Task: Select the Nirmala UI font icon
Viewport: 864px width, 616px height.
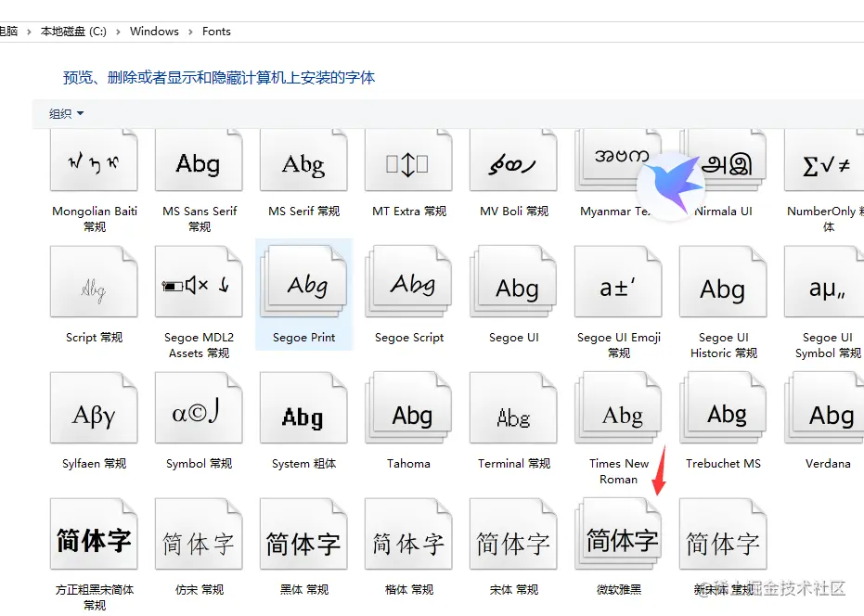Action: point(723,160)
